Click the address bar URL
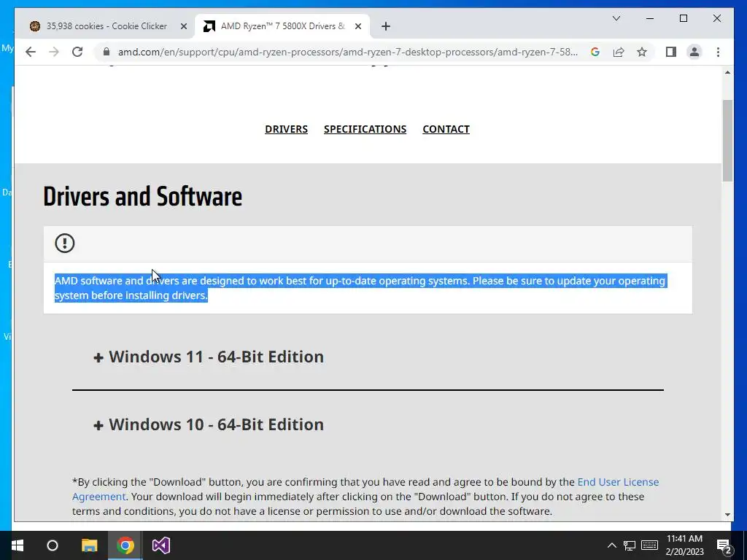Viewport: 747px width, 560px height. click(348, 52)
